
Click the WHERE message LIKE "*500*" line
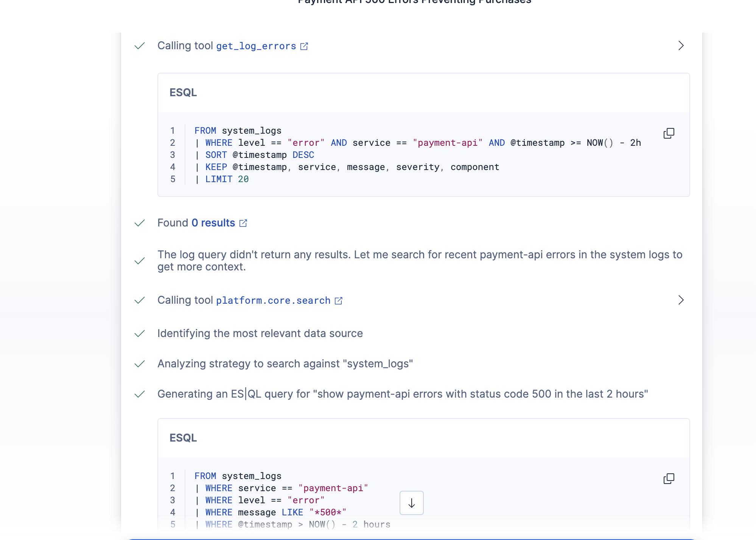point(275,512)
